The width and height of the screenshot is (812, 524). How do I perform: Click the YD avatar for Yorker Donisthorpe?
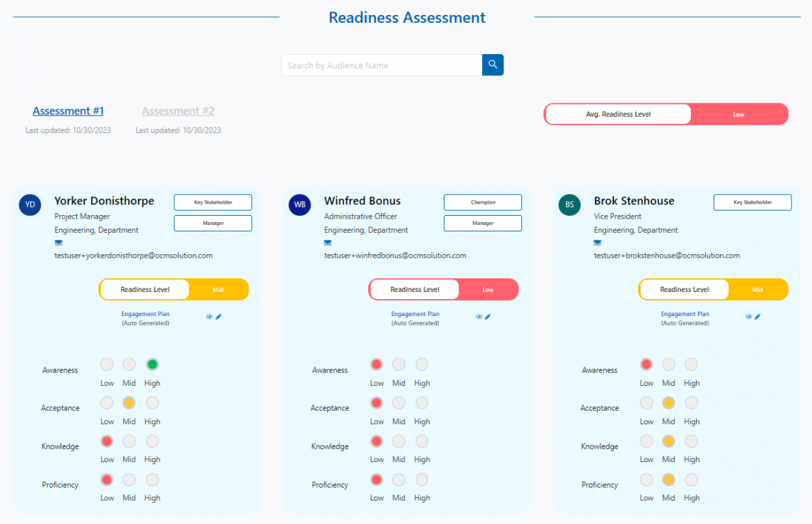(x=29, y=204)
